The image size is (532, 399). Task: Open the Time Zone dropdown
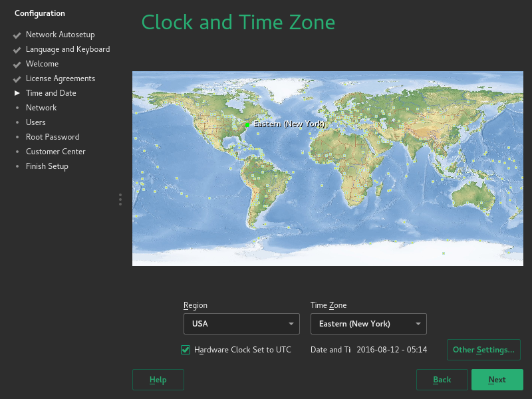[368, 323]
